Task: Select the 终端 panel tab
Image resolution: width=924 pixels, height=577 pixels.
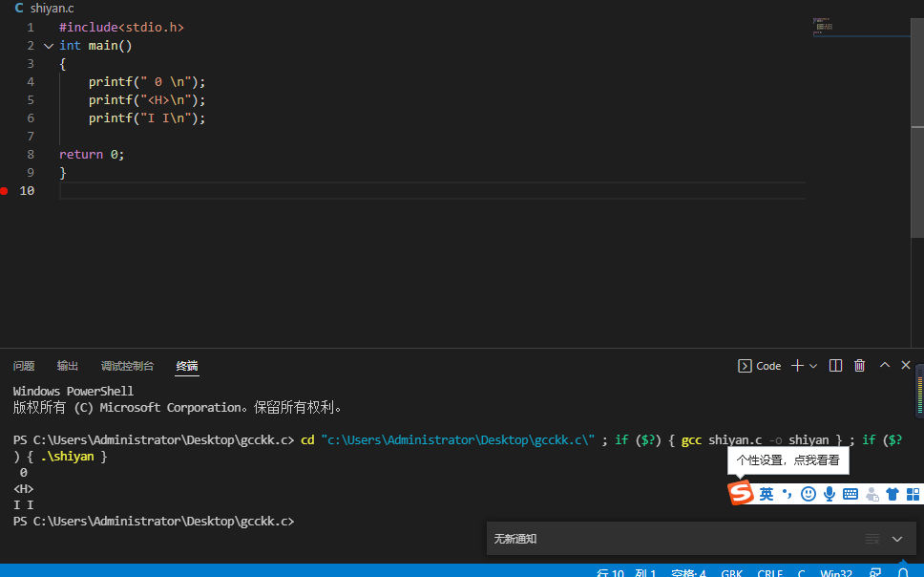Action: point(187,366)
